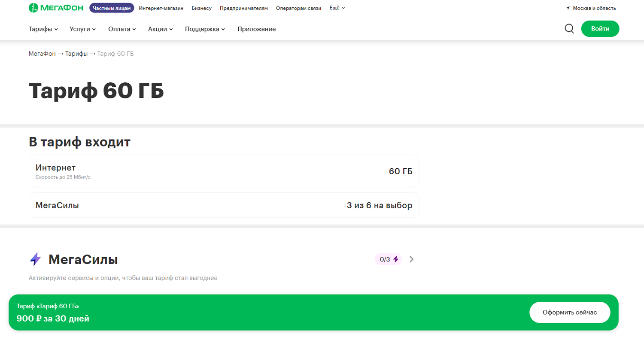Select the Частным лицам tab
The width and height of the screenshot is (644, 337).
coord(112,8)
